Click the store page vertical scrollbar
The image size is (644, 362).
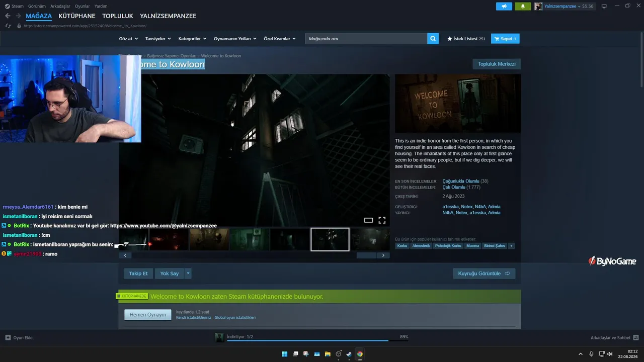(x=640, y=60)
